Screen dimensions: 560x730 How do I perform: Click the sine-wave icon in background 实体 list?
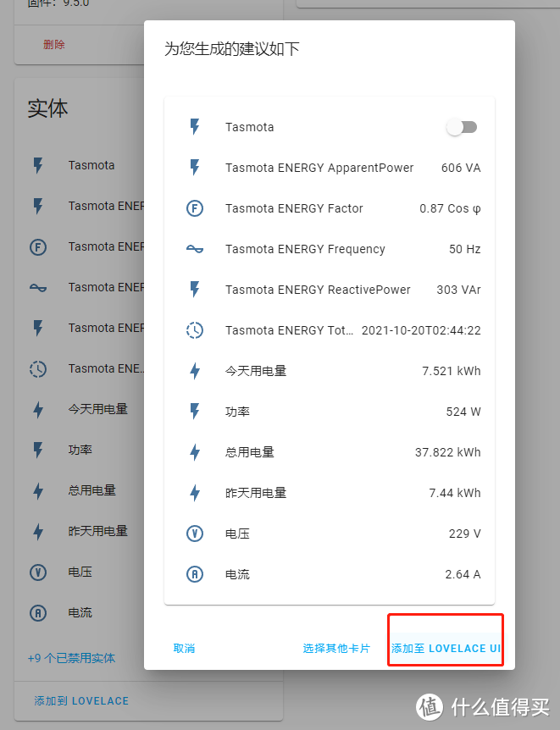[x=38, y=287]
